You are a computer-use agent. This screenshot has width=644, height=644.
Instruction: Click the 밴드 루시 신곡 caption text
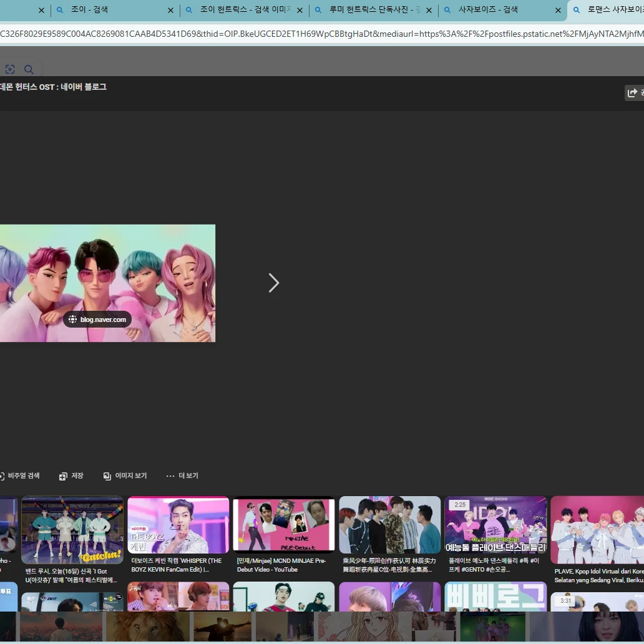click(71, 576)
